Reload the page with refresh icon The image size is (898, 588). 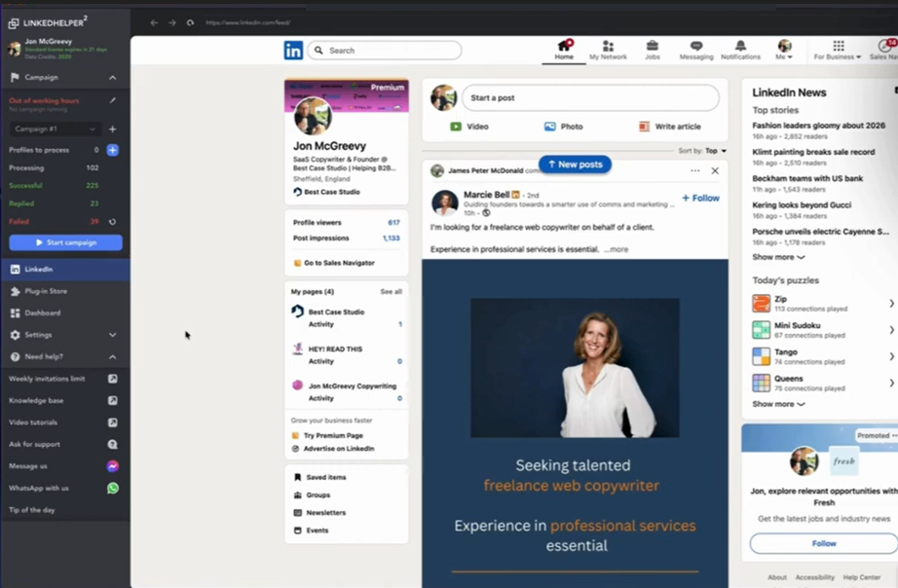(190, 23)
